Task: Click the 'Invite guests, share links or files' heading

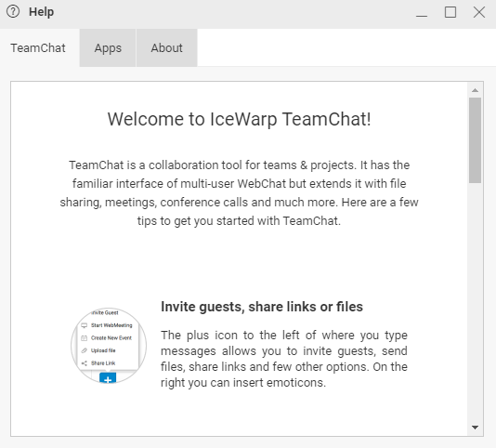Action: (262, 307)
